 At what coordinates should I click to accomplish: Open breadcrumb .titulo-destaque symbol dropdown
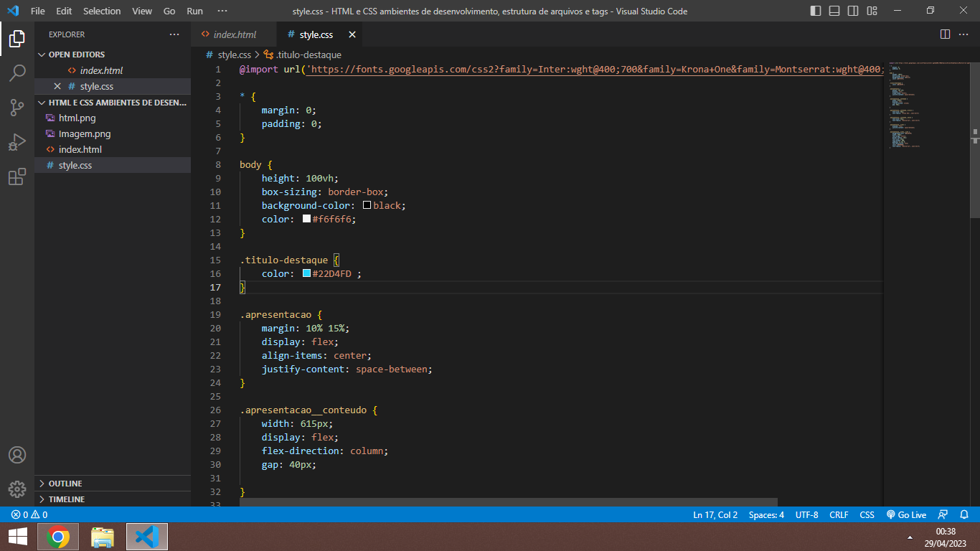pyautogui.click(x=303, y=55)
